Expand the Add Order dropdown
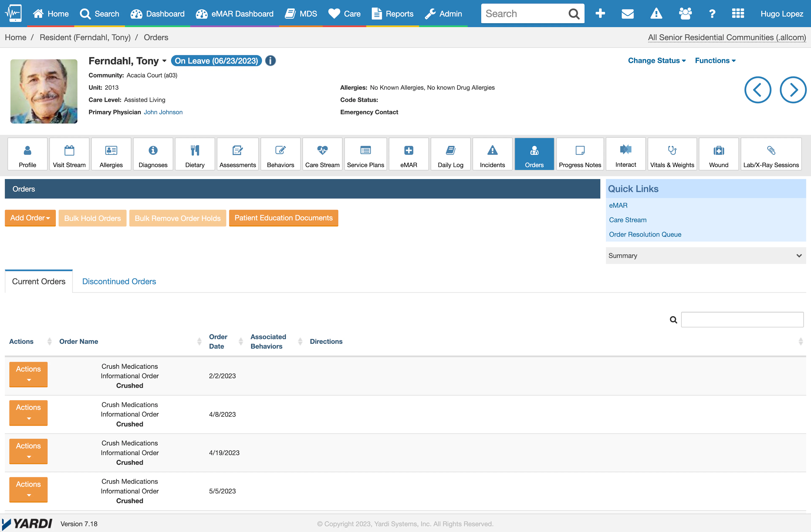Viewport: 811px width, 532px height. pos(30,218)
